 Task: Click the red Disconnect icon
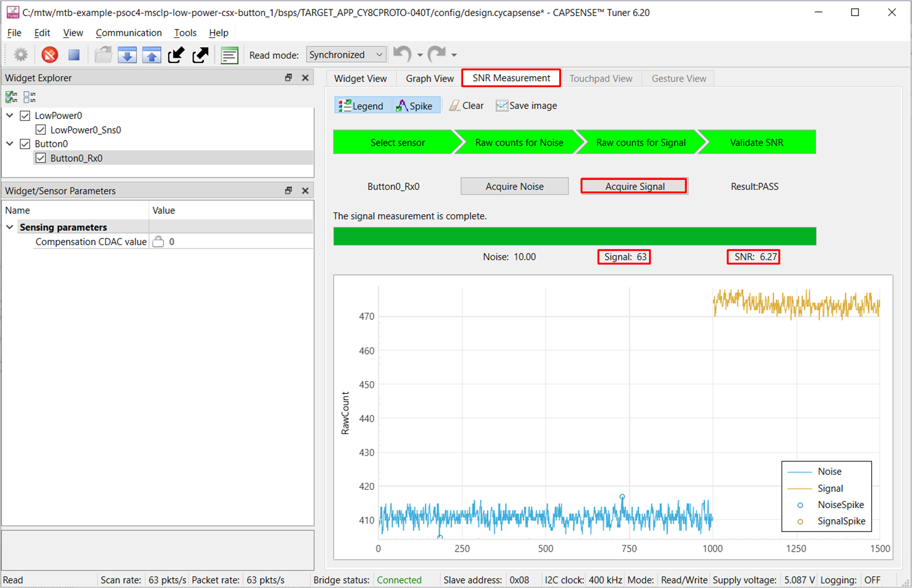click(50, 55)
